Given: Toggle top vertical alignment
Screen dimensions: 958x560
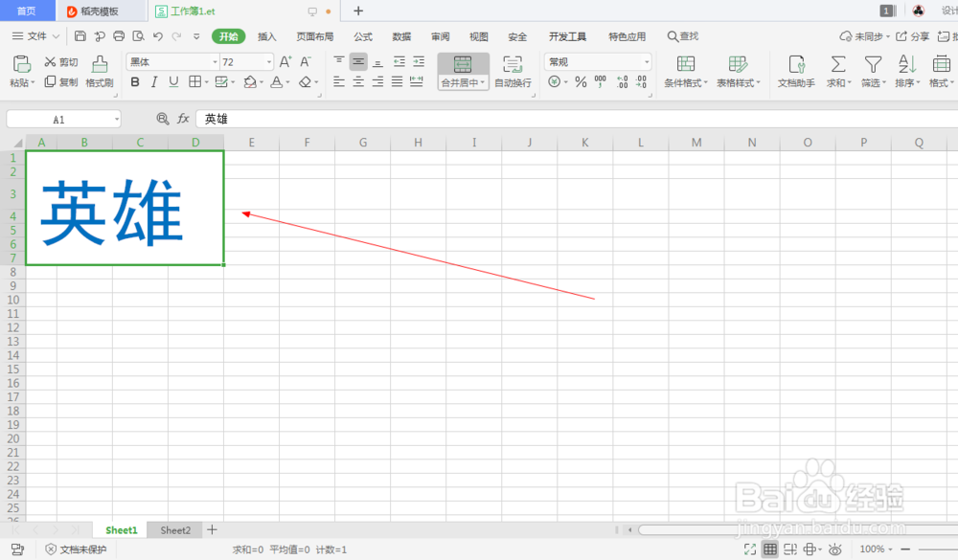Looking at the screenshot, I should pyautogui.click(x=338, y=61).
